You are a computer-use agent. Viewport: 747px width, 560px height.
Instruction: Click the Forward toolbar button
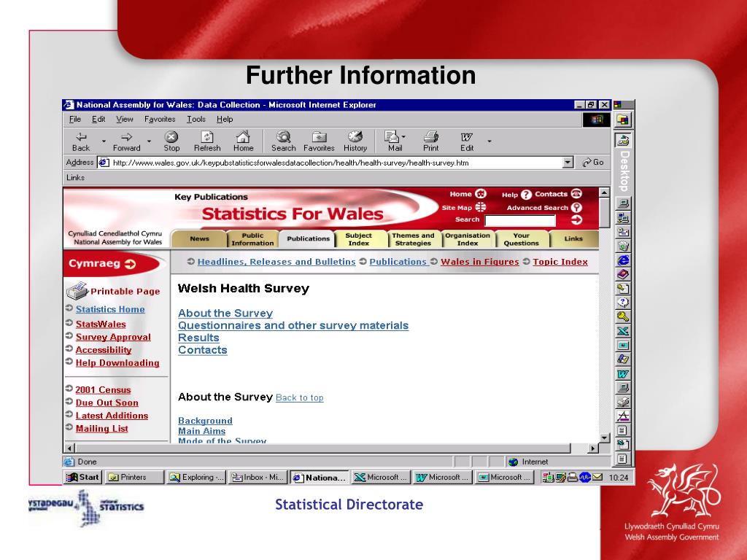click(x=127, y=141)
